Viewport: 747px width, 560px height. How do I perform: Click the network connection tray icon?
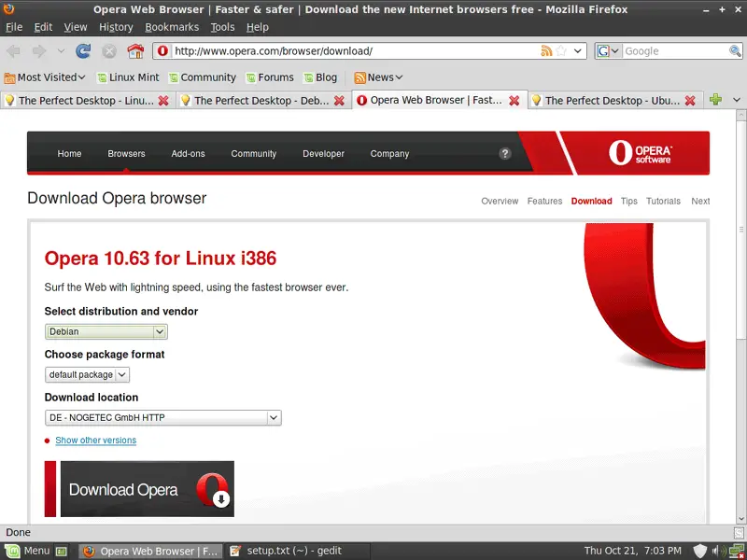pyautogui.click(x=737, y=552)
